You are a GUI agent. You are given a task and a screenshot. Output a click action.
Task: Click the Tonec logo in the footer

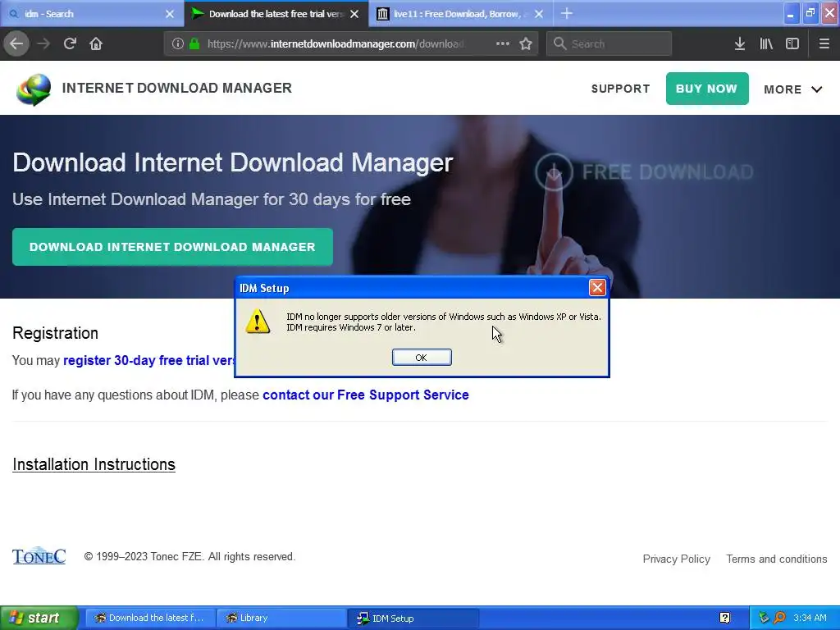[x=39, y=556]
